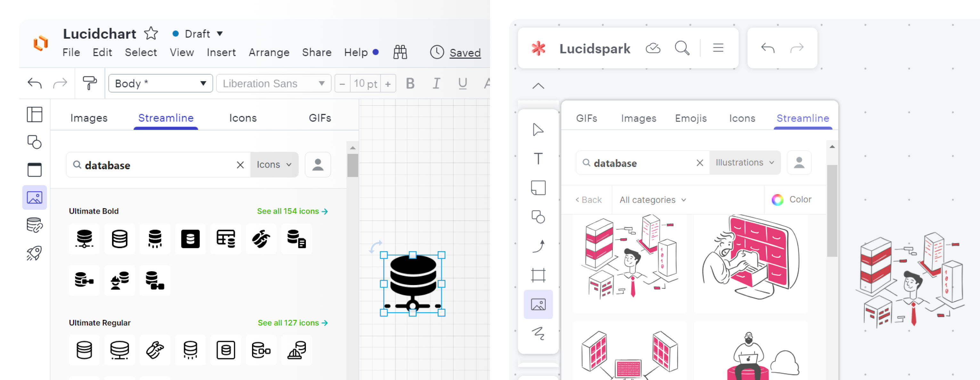The width and height of the screenshot is (980, 380).
Task: Open the Edit menu in Lucidchart
Action: [x=102, y=52]
